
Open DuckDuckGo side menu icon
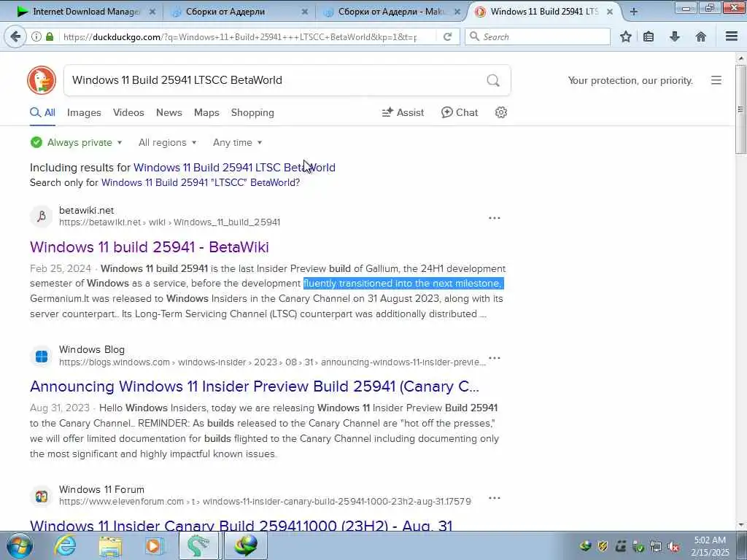click(716, 80)
